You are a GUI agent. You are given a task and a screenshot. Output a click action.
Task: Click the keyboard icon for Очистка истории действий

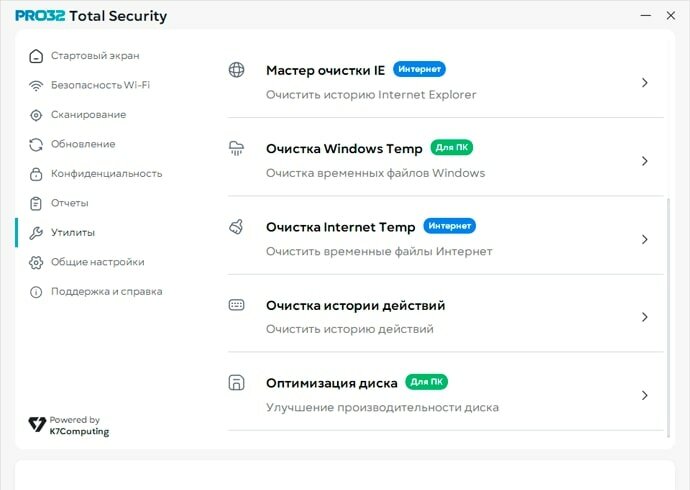pyautogui.click(x=237, y=305)
